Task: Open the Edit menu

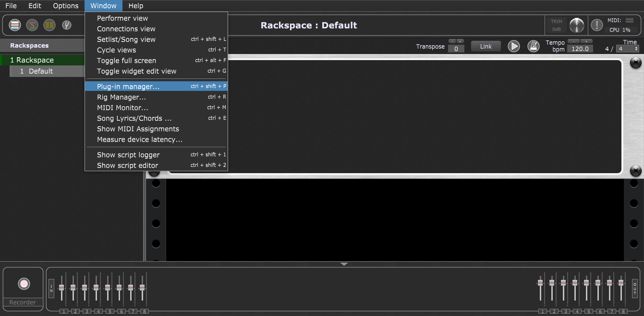Action: [35, 6]
